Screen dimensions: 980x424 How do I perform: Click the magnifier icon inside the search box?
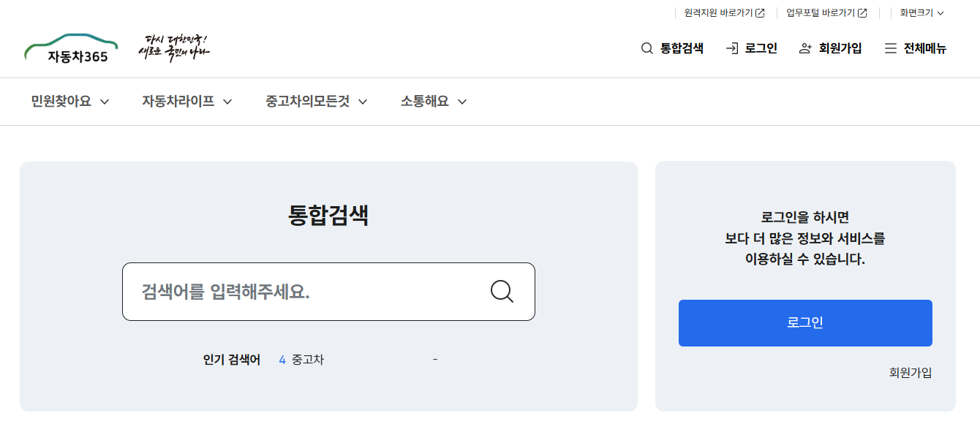(502, 291)
